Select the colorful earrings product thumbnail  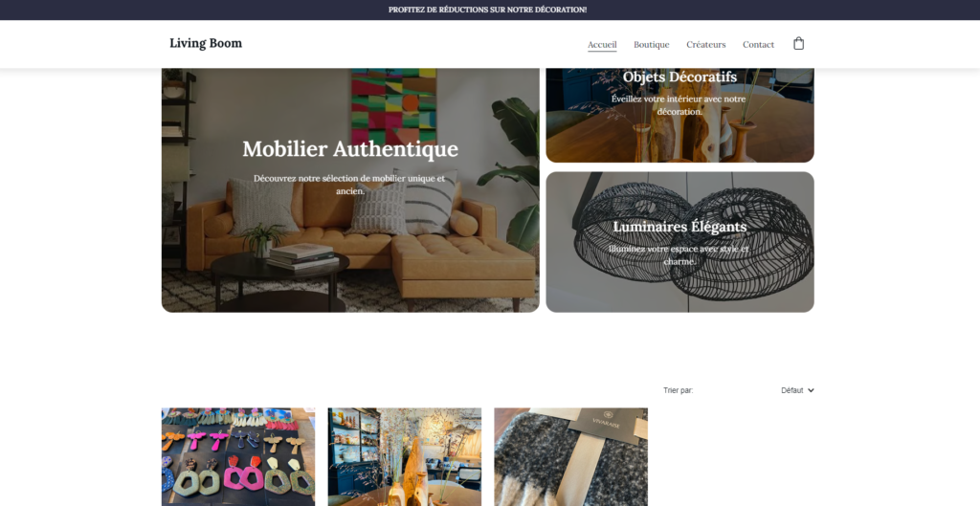coord(238,456)
